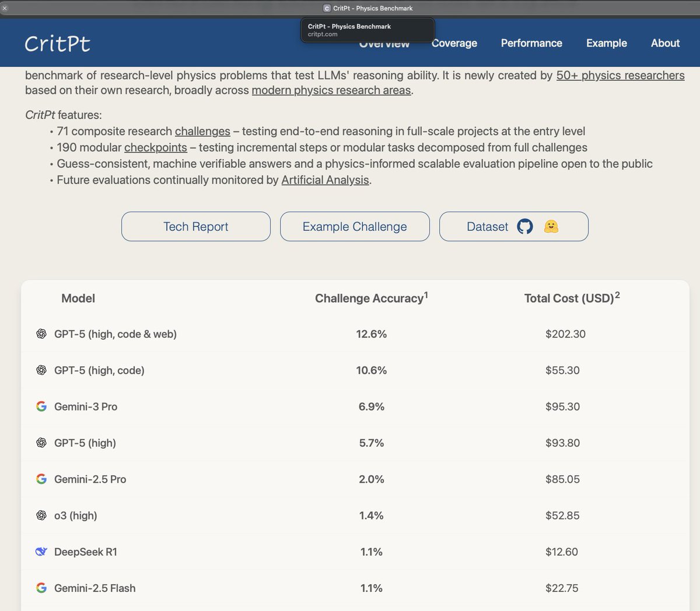Click the $22.75 cost cell
The image size is (700, 611).
click(562, 588)
